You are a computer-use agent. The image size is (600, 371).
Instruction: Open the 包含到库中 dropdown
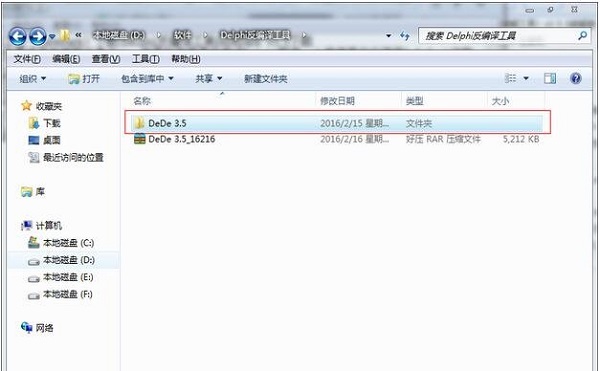tap(147, 79)
